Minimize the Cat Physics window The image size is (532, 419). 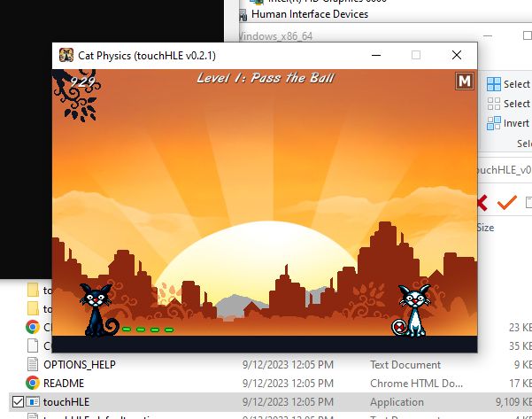pyautogui.click(x=376, y=55)
